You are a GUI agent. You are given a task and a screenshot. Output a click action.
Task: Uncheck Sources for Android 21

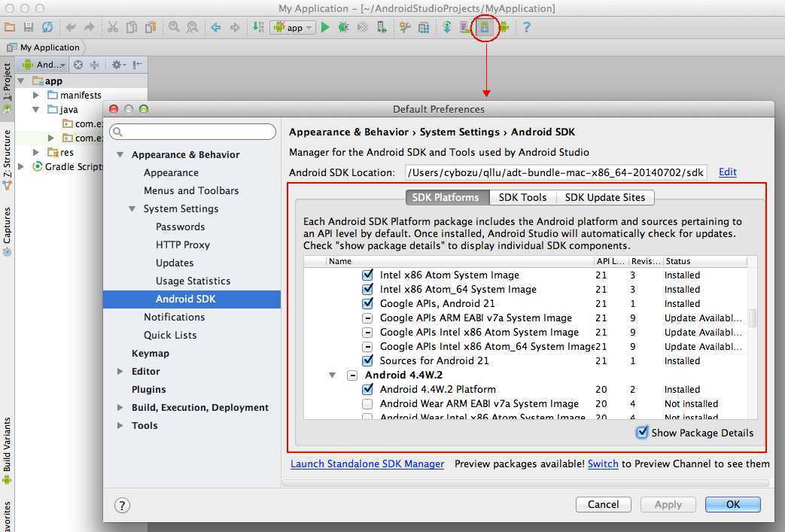367,360
